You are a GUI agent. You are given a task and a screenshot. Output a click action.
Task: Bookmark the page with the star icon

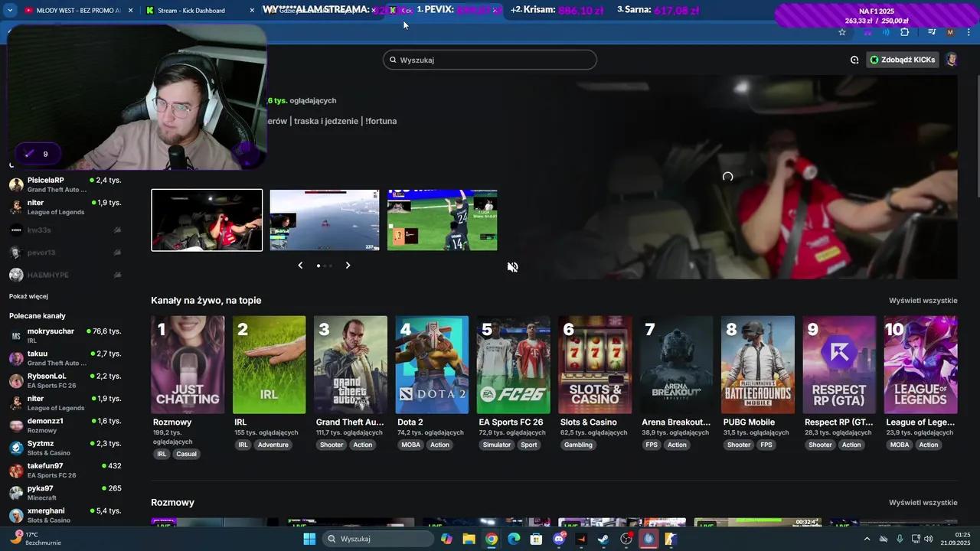tap(842, 32)
